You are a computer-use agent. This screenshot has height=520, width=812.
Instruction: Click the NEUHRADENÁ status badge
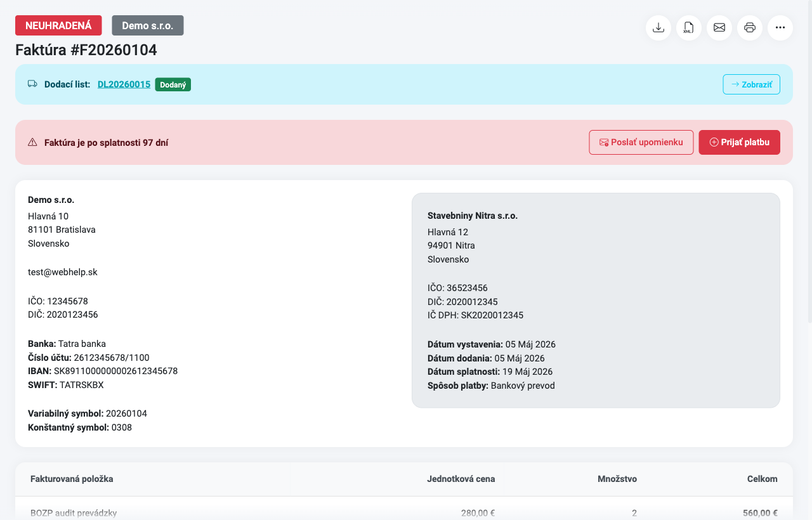pos(58,25)
